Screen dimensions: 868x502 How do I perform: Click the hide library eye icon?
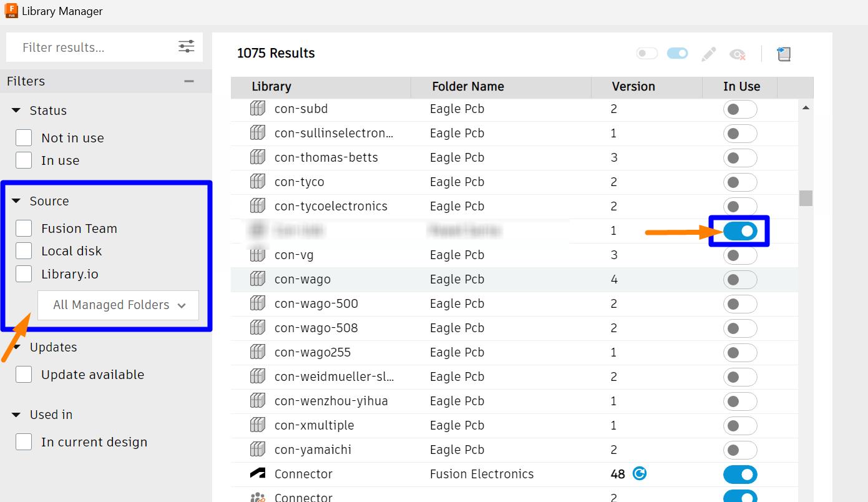pos(738,54)
